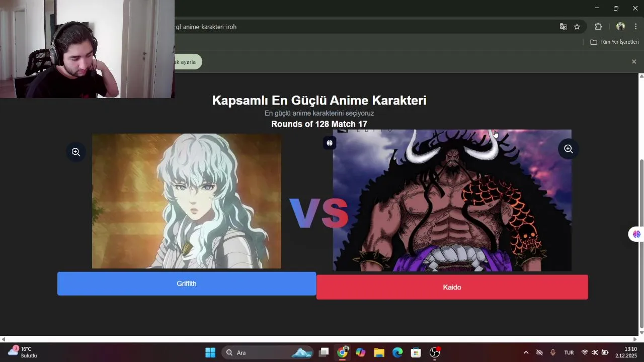Screen dimensions: 644x362
Task: Open the purple extension bubble at right edge
Action: click(x=636, y=234)
